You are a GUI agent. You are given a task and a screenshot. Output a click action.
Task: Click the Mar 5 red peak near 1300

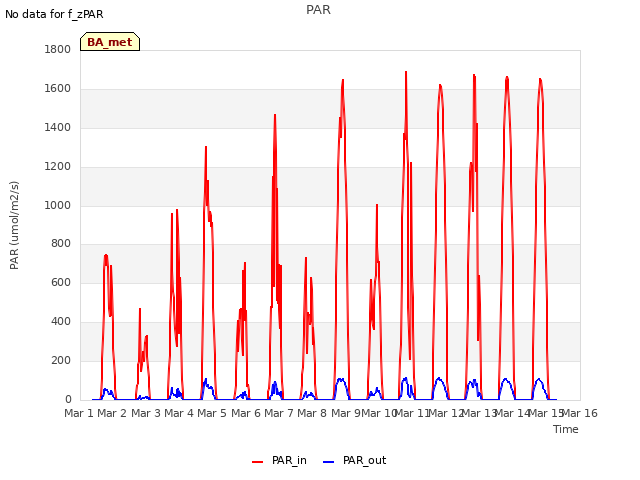click(x=206, y=147)
